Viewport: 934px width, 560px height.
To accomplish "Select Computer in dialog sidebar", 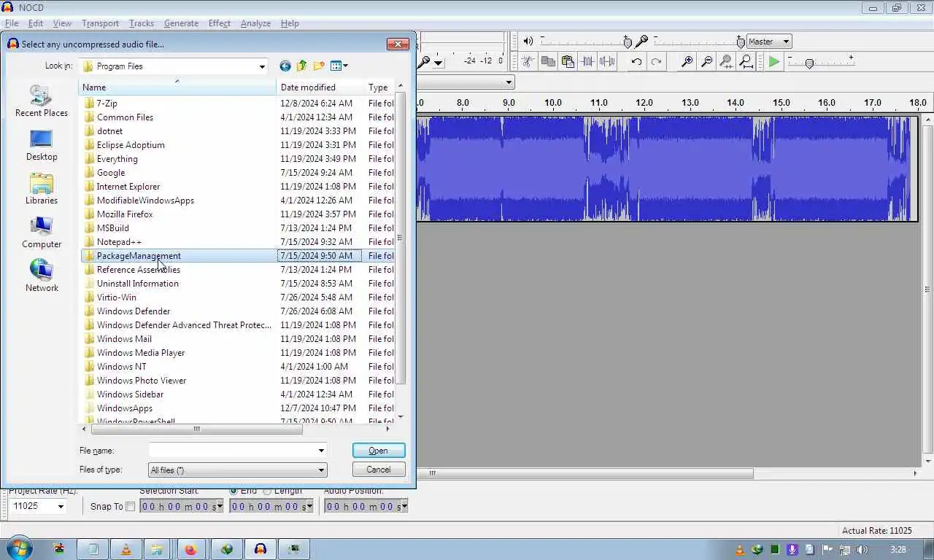I will [42, 233].
